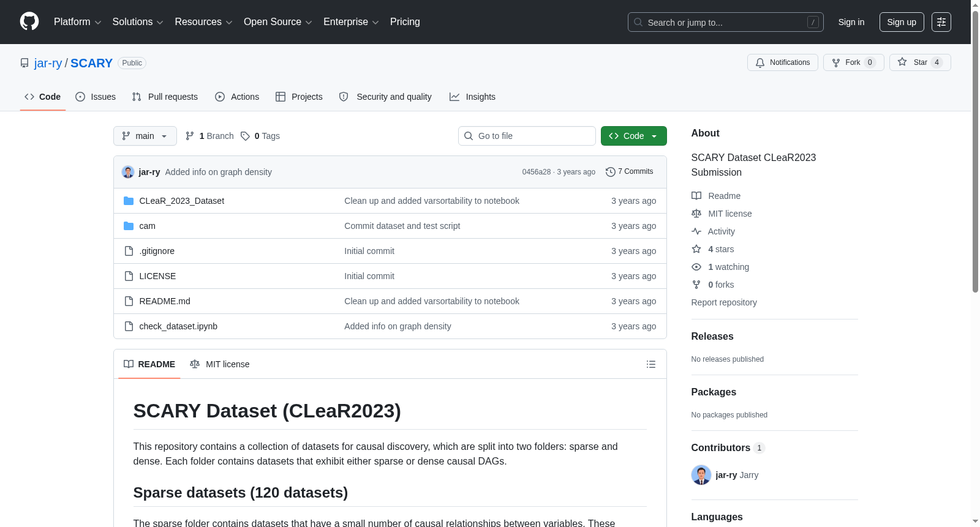
Task: Click the Sign in link
Action: (x=851, y=22)
